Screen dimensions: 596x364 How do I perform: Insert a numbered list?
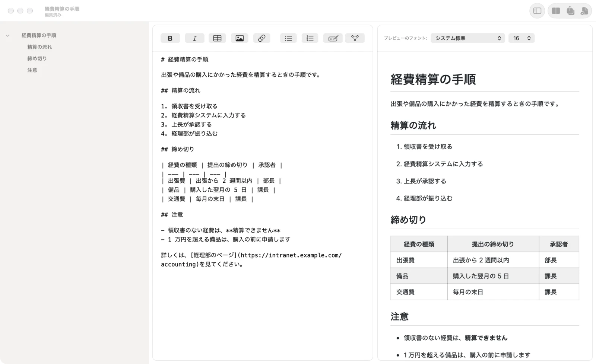[x=310, y=38]
